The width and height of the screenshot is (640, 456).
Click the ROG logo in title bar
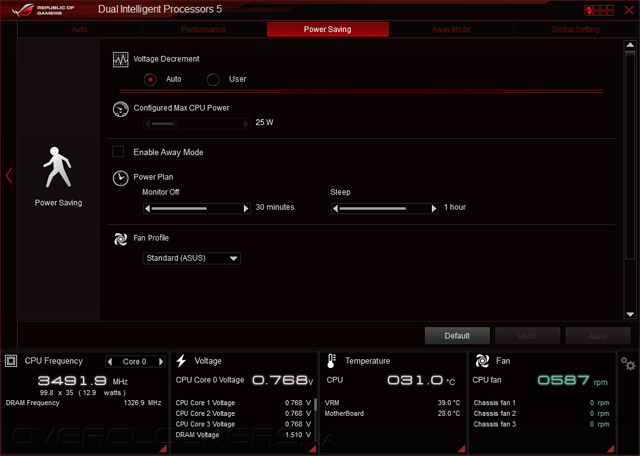23,10
